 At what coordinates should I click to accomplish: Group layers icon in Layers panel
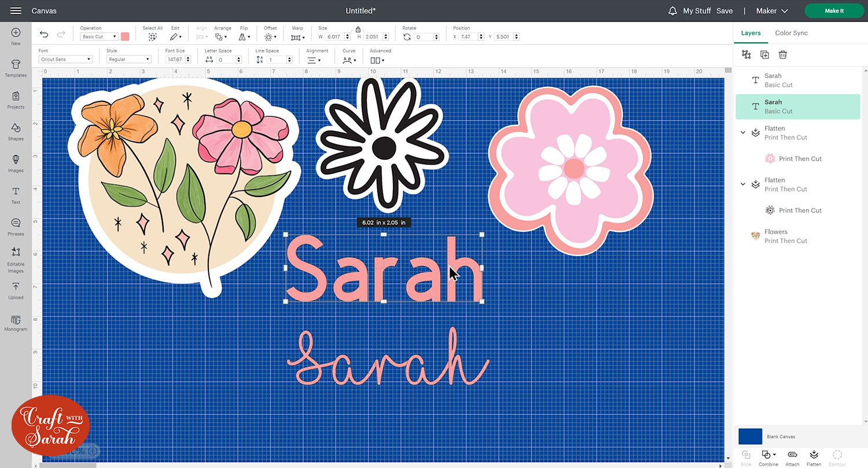[x=746, y=54]
